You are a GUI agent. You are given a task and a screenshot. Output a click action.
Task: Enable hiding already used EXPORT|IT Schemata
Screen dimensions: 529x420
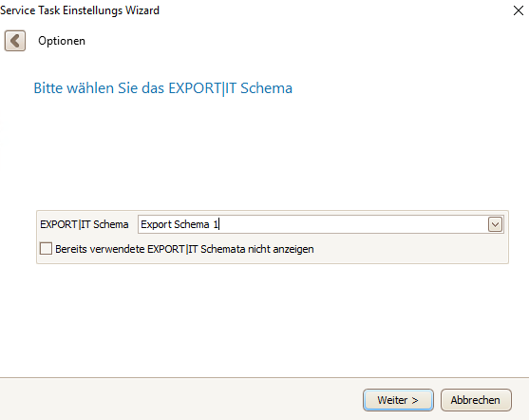pos(46,249)
